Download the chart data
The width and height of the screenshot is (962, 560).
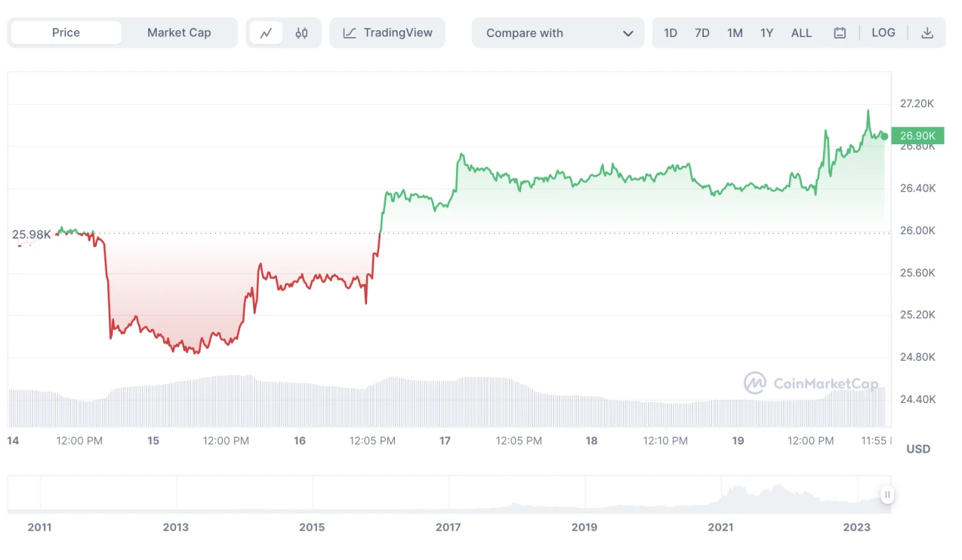click(x=928, y=33)
